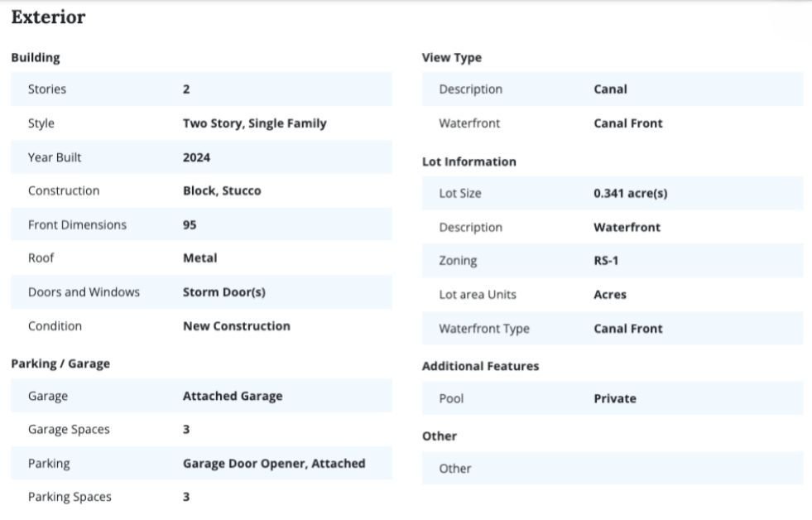This screenshot has width=812, height=520.
Task: Click the New Construction condition value
Action: (236, 326)
